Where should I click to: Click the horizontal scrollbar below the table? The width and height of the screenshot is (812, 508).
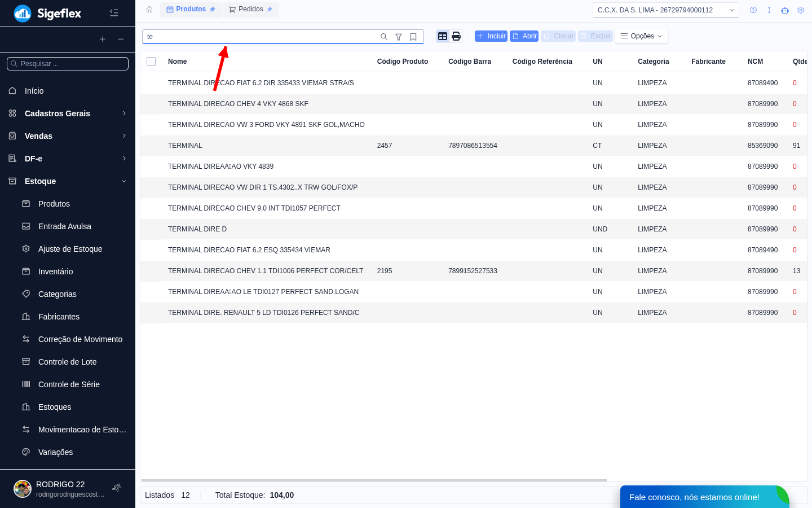[x=374, y=480]
